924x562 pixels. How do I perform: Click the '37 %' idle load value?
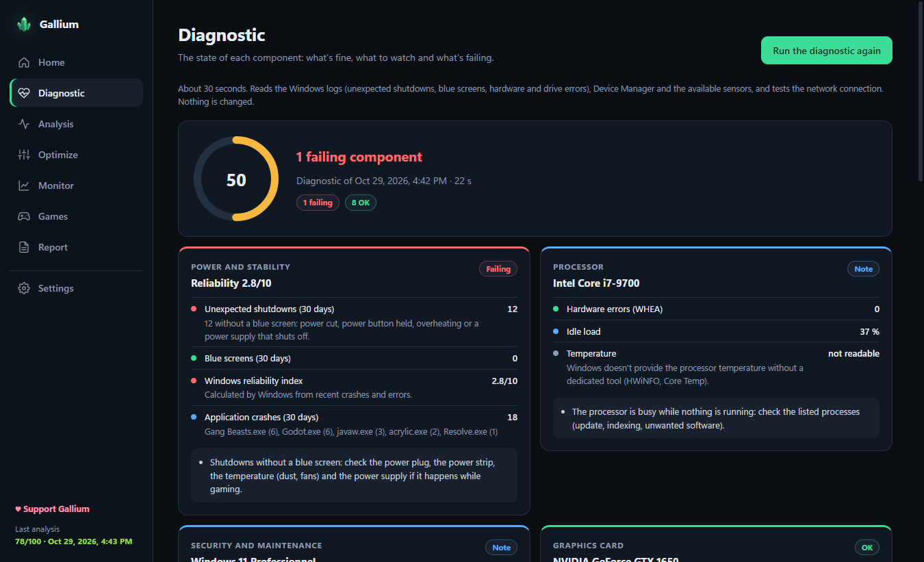coord(869,331)
